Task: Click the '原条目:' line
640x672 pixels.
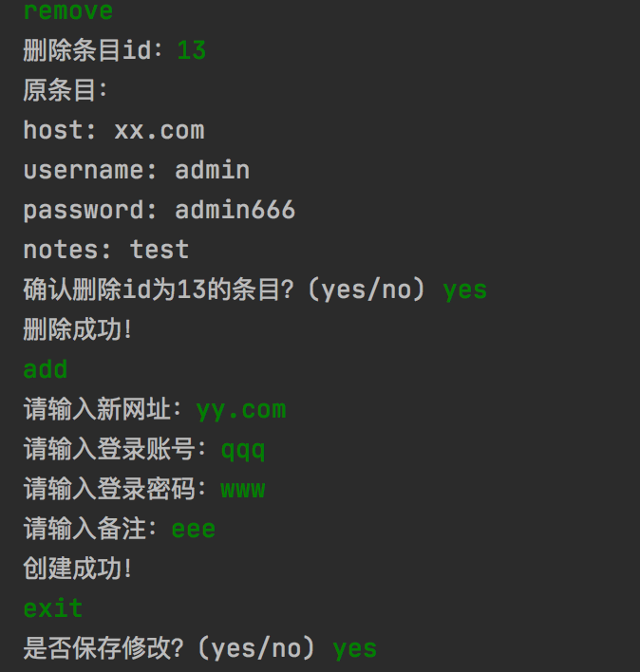Action: pos(66,90)
